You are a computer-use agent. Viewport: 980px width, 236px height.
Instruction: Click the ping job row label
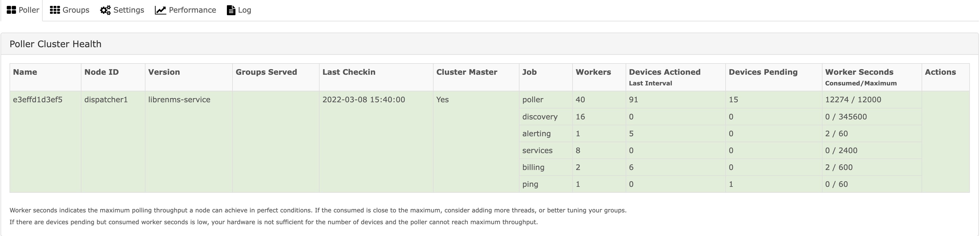(530, 184)
